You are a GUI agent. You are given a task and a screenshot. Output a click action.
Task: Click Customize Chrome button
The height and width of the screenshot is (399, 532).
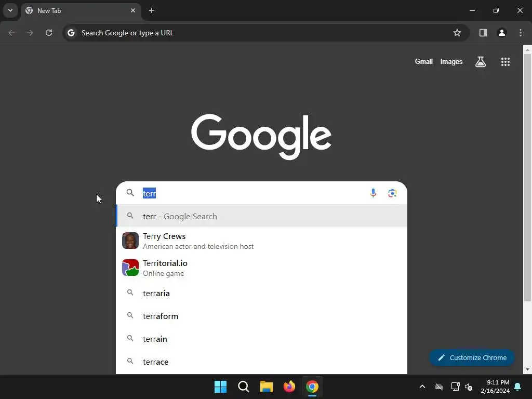472,357
